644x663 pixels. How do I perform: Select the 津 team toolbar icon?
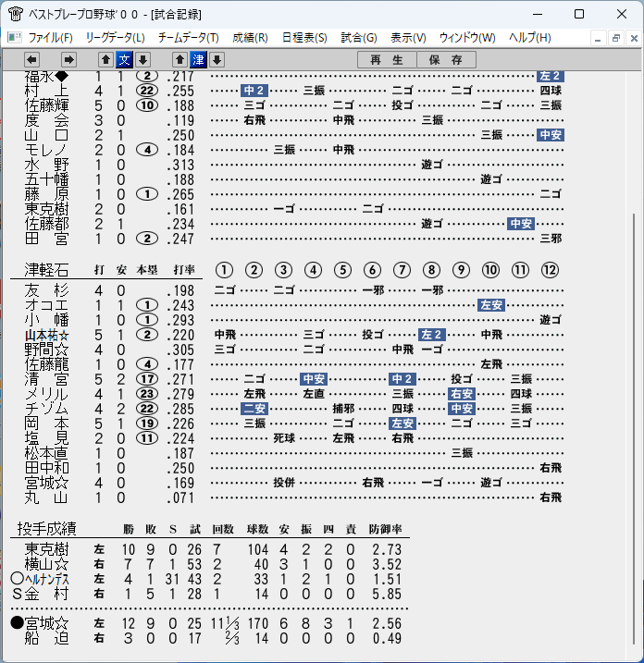coord(198,59)
